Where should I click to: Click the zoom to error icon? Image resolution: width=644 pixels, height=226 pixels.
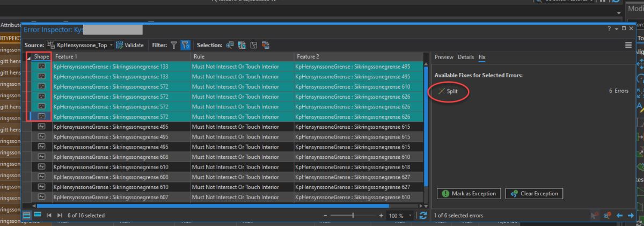pyautogui.click(x=608, y=215)
